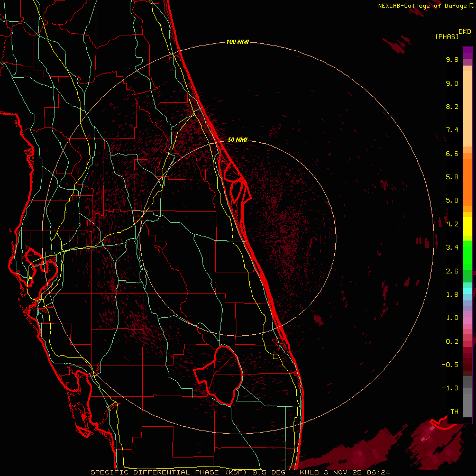Click the 50 NMI range ring label

(x=237, y=140)
